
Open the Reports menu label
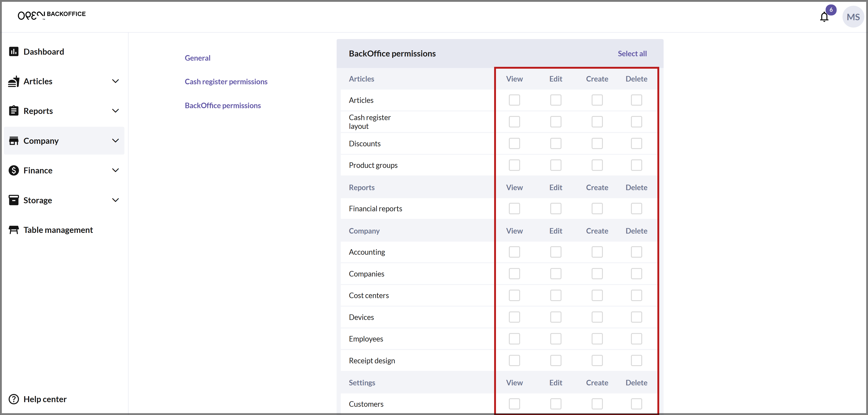tap(38, 111)
